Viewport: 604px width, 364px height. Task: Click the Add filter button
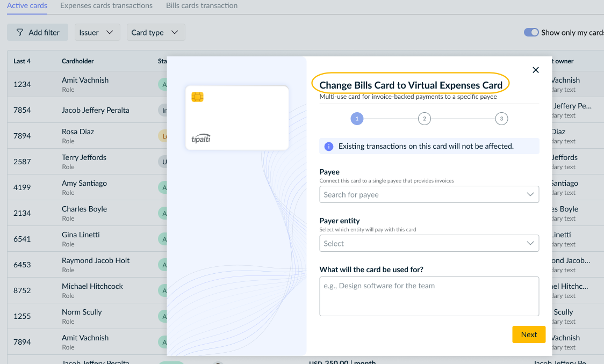pos(38,32)
